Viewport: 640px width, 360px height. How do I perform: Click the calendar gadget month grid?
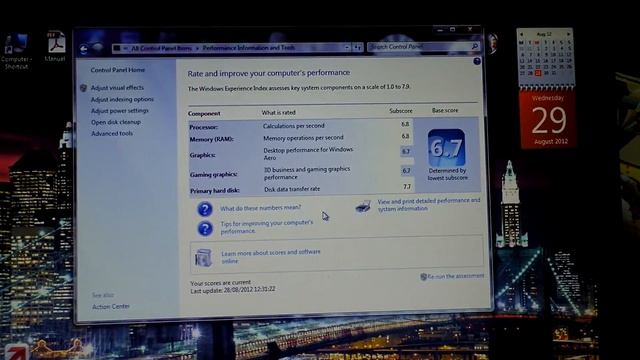coord(545,57)
